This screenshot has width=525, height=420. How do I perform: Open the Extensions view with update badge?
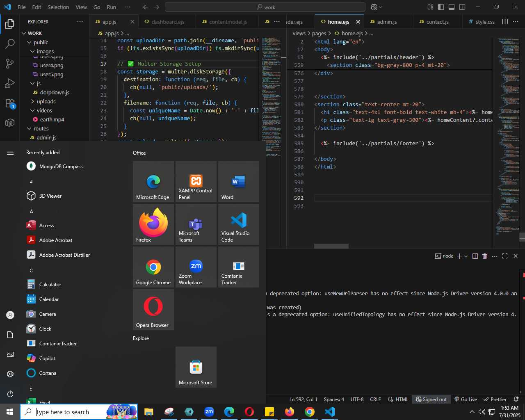click(10, 104)
